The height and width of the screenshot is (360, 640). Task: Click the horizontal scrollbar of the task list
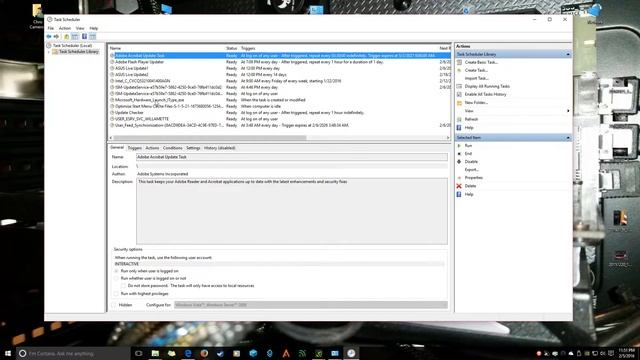pos(209,138)
